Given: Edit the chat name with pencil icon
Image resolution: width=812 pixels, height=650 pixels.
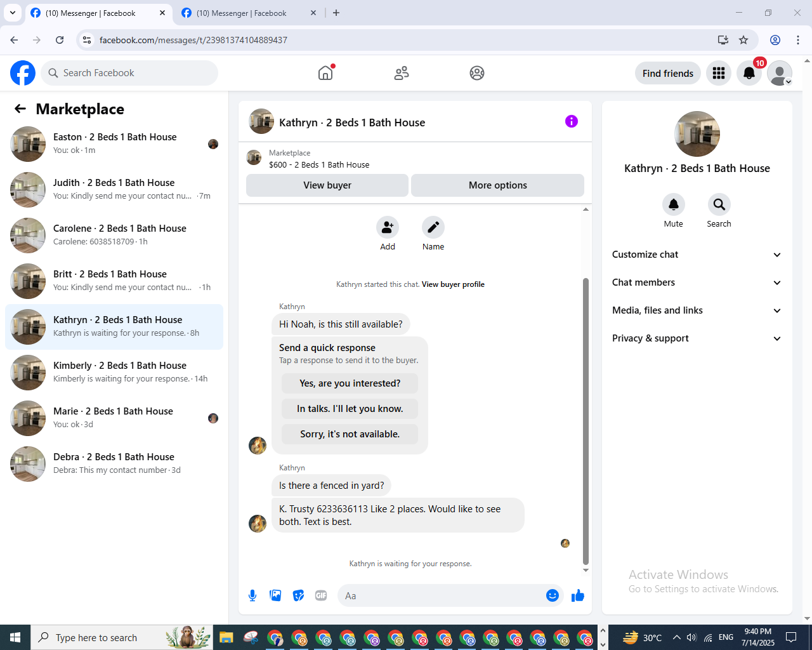Looking at the screenshot, I should pos(433,227).
